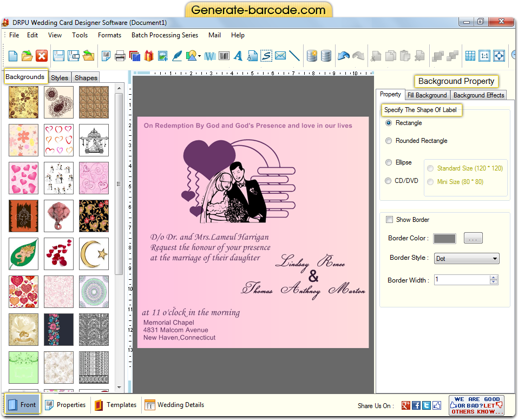Insert a picture using the add image icon

tap(162, 56)
